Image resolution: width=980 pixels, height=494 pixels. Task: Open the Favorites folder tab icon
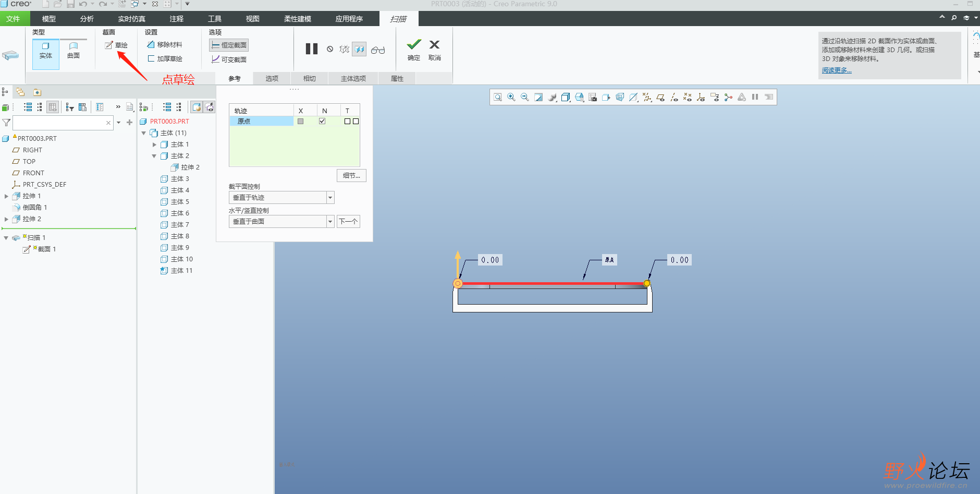coord(37,92)
